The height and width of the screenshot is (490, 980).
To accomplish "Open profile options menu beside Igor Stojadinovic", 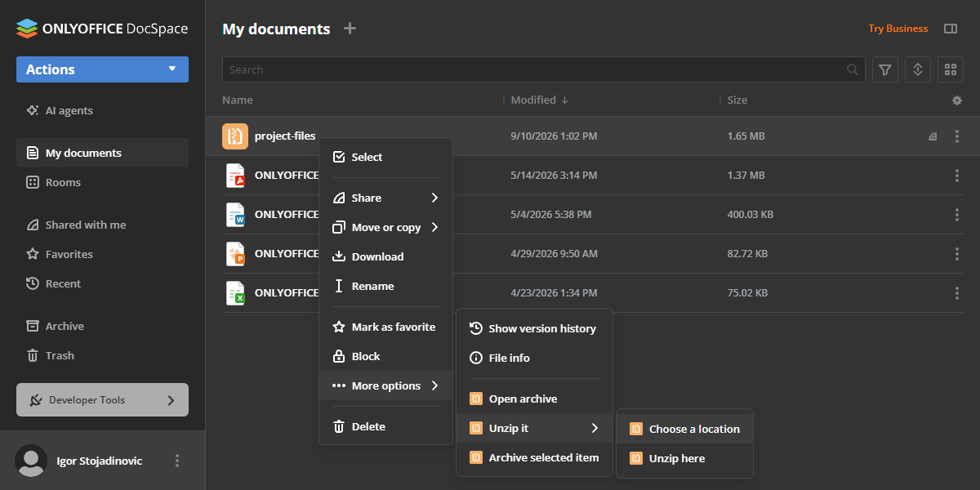I will coord(177,461).
